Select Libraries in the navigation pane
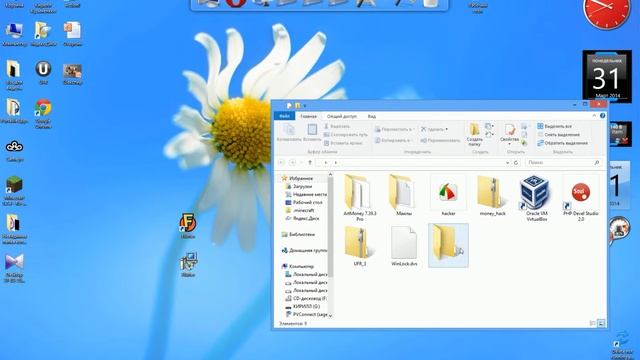640x360 pixels. click(298, 234)
